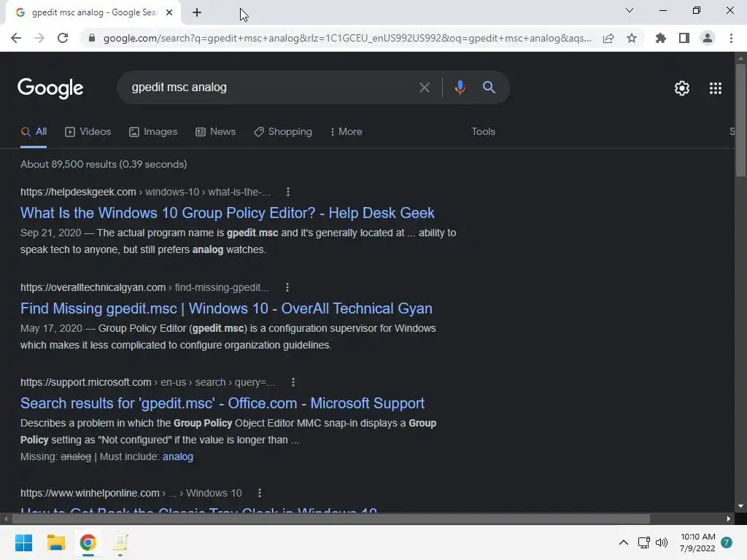Click the horizontal scrollbar thumb
The image size is (747, 560).
tap(330, 519)
